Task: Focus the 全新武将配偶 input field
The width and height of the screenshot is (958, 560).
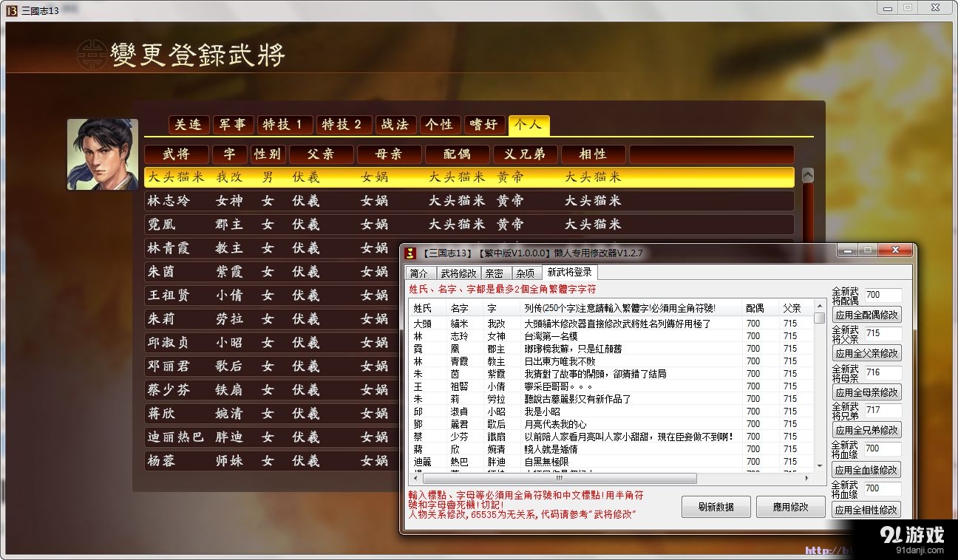Action: [882, 295]
